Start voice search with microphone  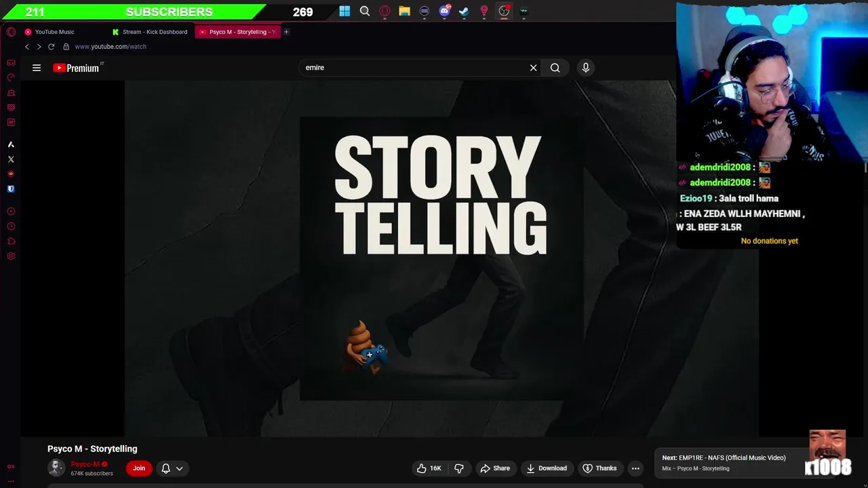pyautogui.click(x=586, y=68)
